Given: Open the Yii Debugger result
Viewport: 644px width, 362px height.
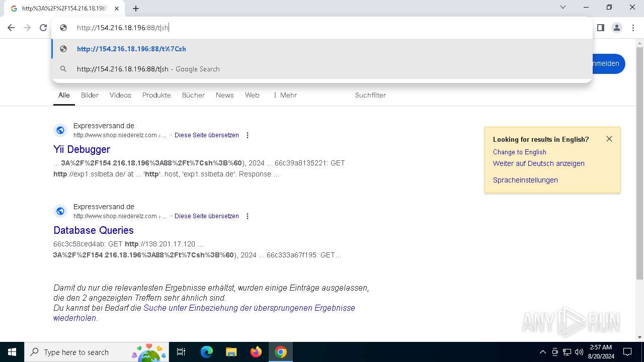Looking at the screenshot, I should [82, 149].
